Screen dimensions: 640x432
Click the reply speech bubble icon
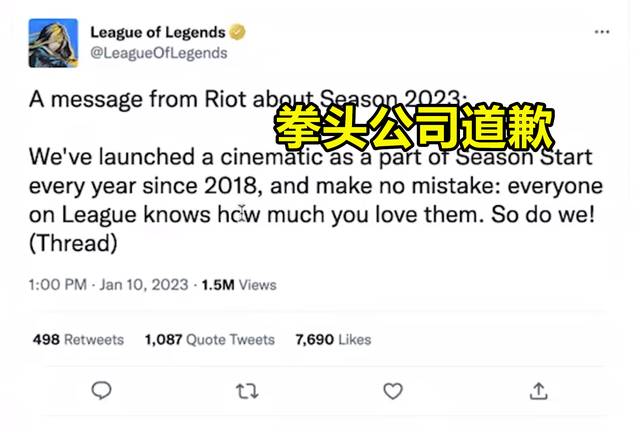[101, 390]
